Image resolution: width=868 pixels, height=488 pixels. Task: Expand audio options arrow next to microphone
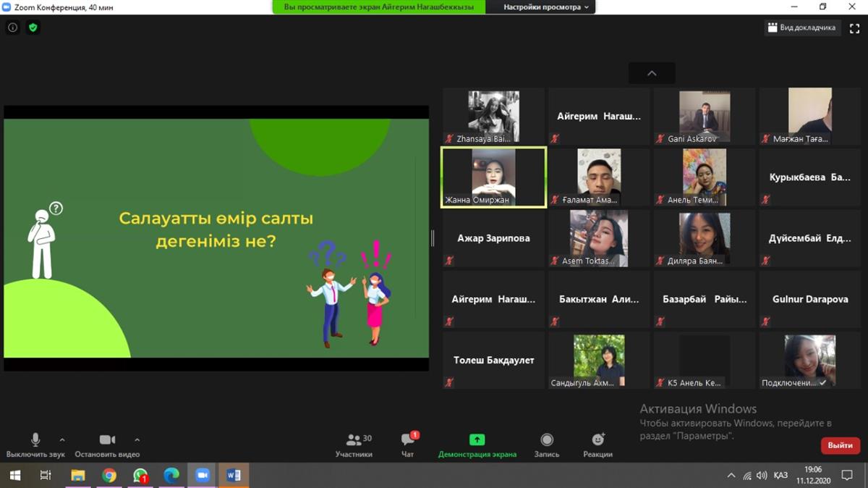[x=62, y=439]
